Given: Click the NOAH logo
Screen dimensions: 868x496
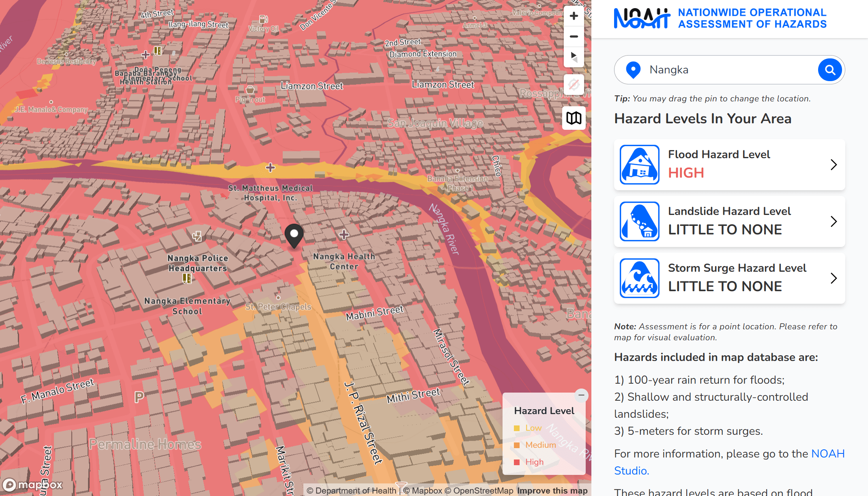Looking at the screenshot, I should [x=640, y=18].
